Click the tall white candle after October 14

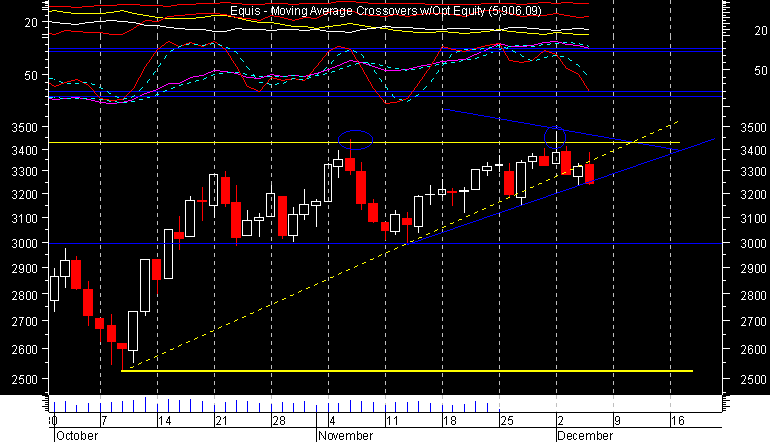(168, 254)
